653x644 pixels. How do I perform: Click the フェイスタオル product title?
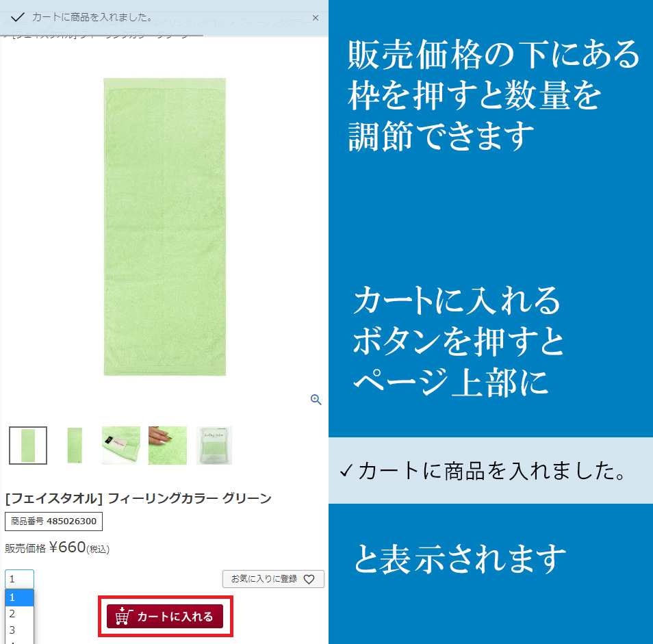pyautogui.click(x=138, y=498)
